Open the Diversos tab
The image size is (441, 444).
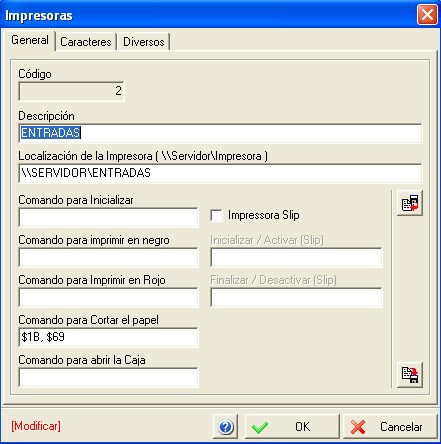click(x=144, y=42)
